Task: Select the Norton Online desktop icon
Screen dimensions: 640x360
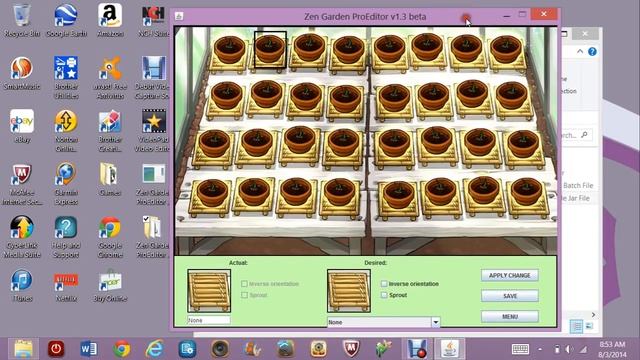Action: pos(66,131)
